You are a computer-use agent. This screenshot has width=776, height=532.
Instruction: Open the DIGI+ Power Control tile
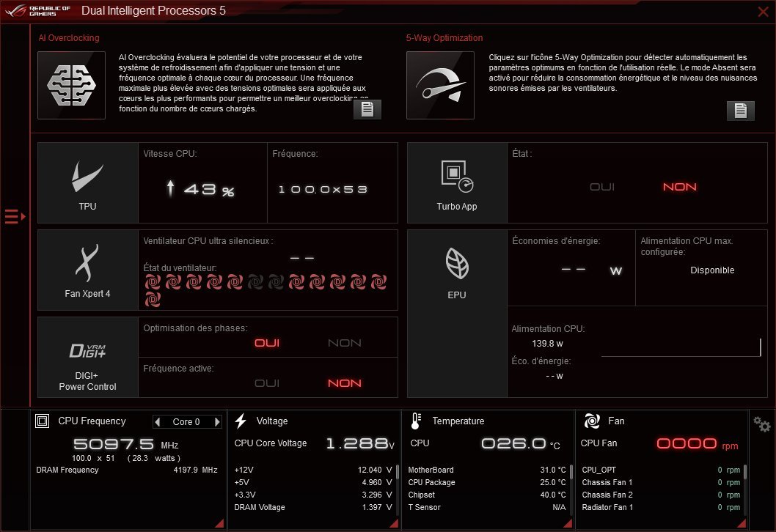(87, 357)
